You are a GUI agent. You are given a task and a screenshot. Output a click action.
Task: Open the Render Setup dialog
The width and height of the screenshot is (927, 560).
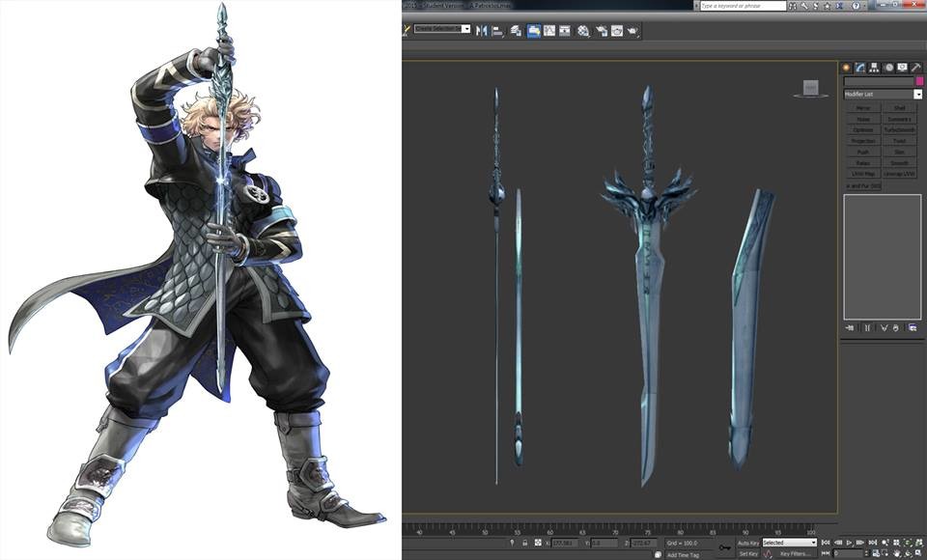tap(601, 30)
